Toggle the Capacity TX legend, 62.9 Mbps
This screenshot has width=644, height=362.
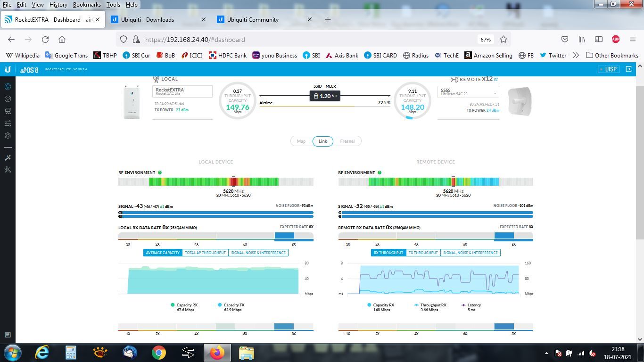[231, 307]
